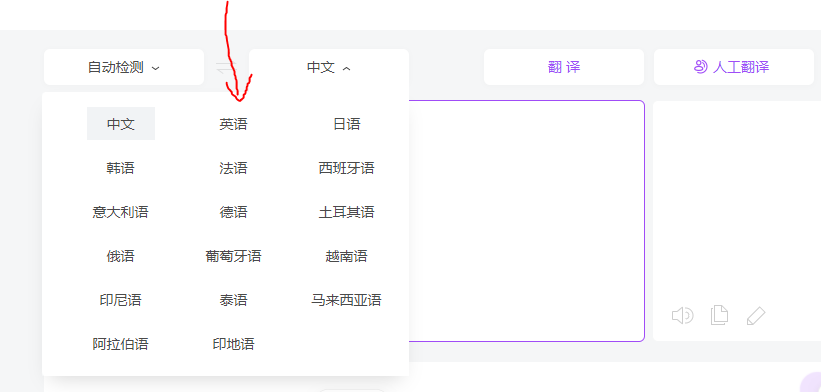This screenshot has height=392, width=821.
Task: Click the swap languages icon
Action: coord(226,68)
